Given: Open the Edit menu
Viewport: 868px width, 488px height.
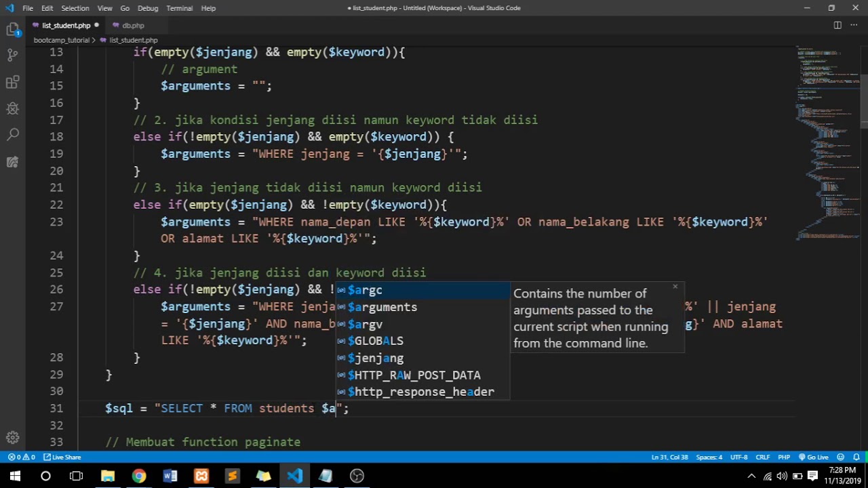Looking at the screenshot, I should tap(47, 8).
